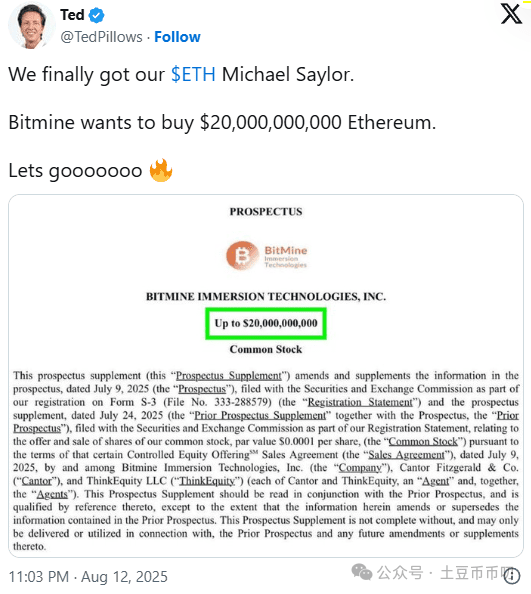Click the underlined Registration Statement term
This screenshot has width=531, height=594.
click(360, 402)
